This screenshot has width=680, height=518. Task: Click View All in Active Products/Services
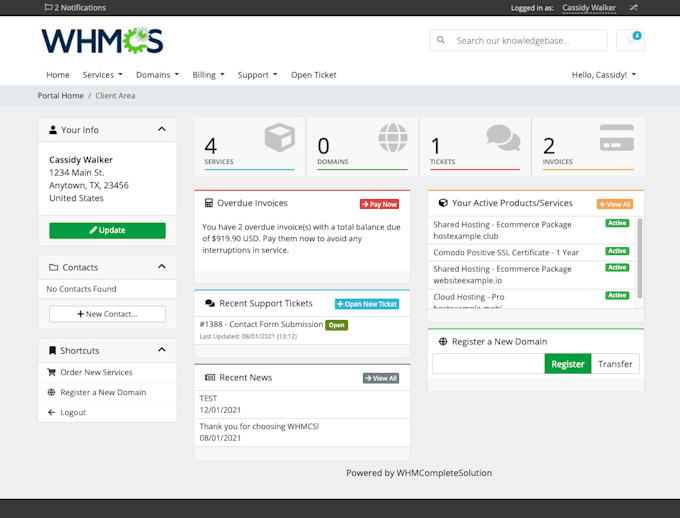tap(615, 204)
